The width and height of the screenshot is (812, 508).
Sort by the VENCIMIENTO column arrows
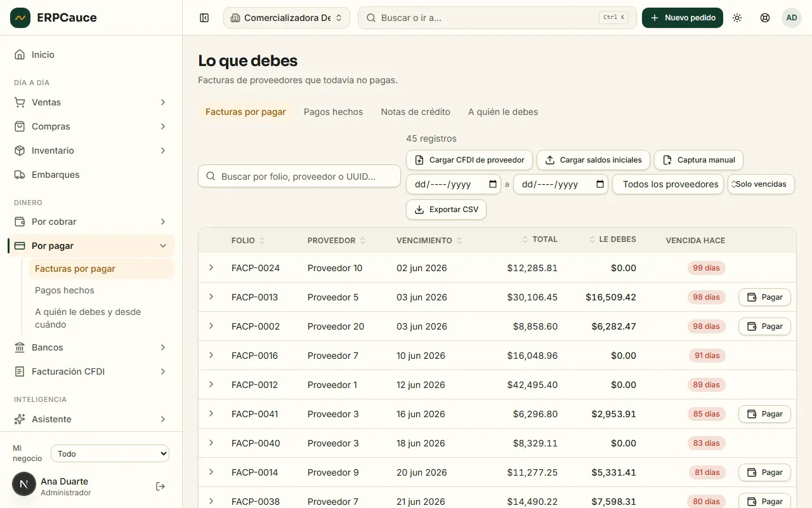tap(459, 241)
